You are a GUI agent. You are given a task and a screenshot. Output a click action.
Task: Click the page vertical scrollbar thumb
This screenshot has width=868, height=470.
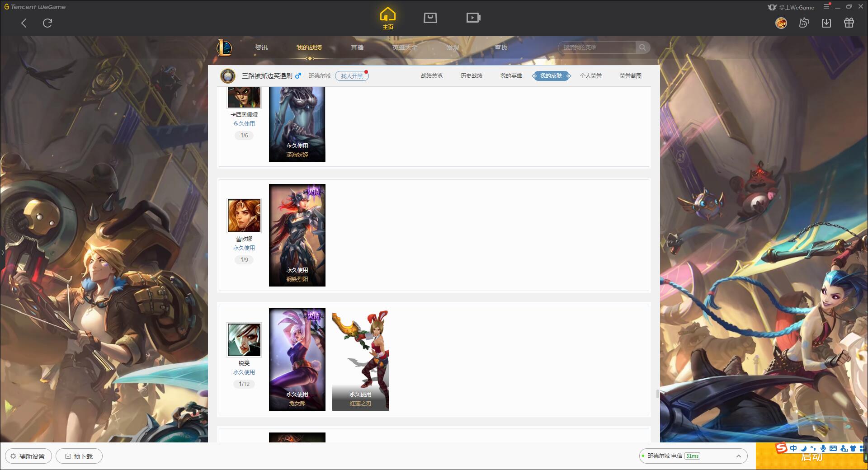658,394
